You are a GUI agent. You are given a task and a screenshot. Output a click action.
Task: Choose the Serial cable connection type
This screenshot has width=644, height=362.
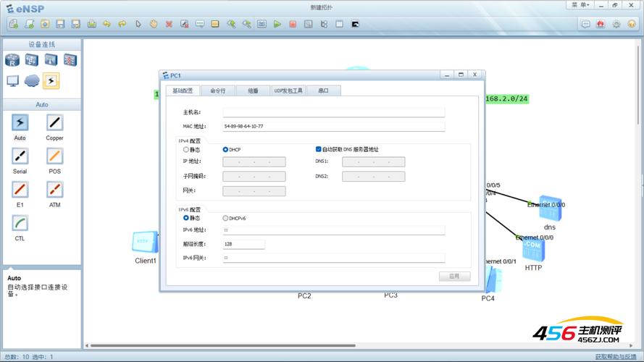coord(20,156)
